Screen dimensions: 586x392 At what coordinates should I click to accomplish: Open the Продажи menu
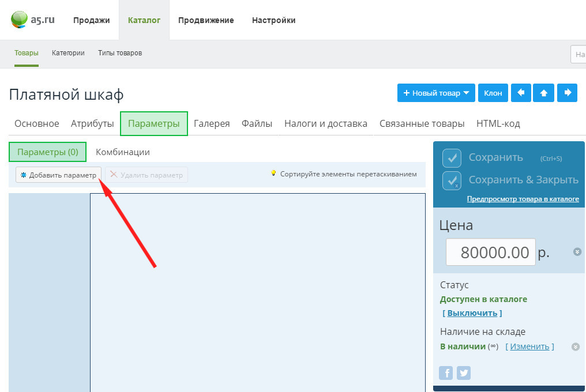point(92,20)
